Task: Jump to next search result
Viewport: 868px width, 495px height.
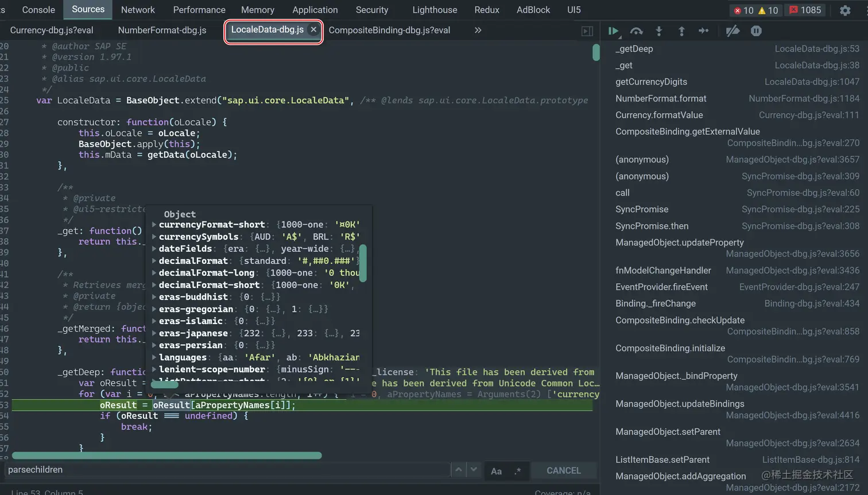Action: point(473,470)
